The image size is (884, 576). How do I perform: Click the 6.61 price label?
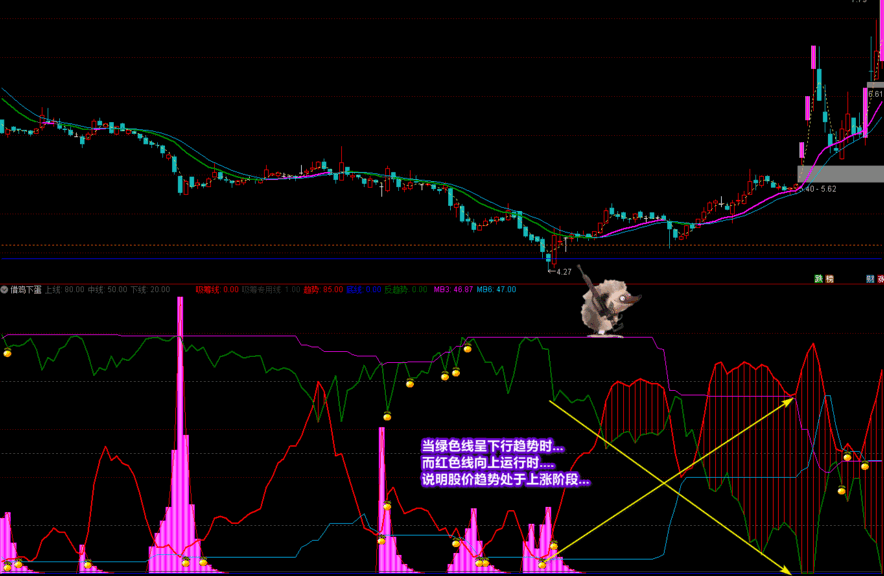coord(876,94)
